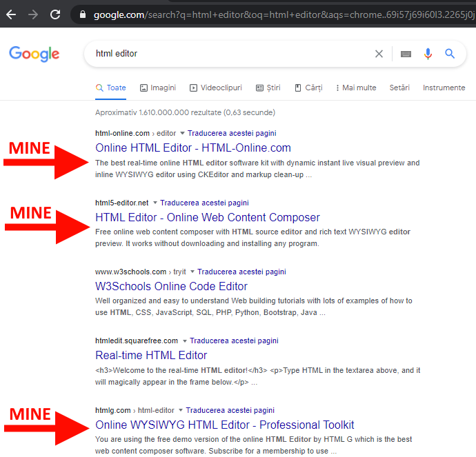
Task: Start voice search with the microphone icon
Action: [428, 54]
